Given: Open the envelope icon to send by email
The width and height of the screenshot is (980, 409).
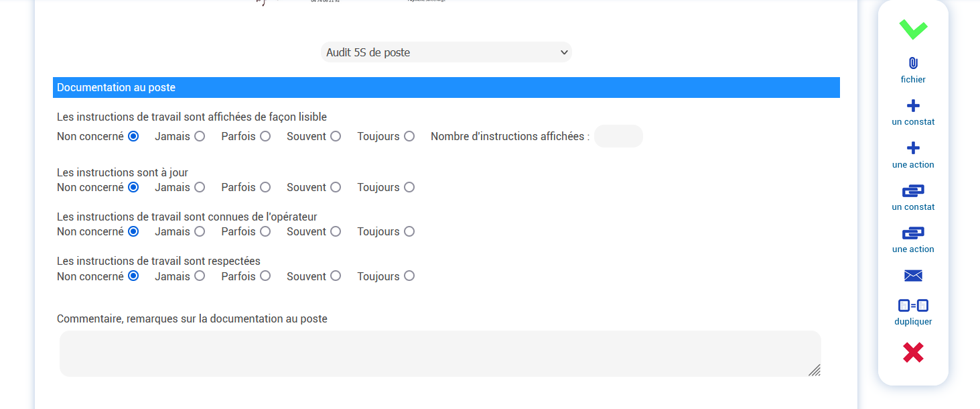Looking at the screenshot, I should tap(912, 276).
